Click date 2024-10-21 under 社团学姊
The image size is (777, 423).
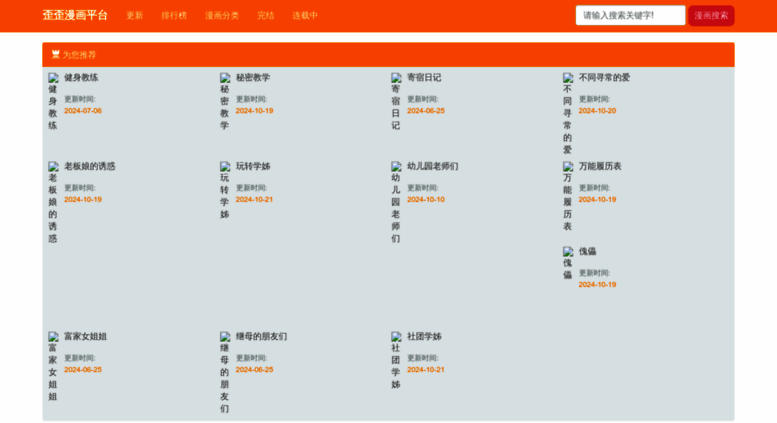(x=426, y=370)
